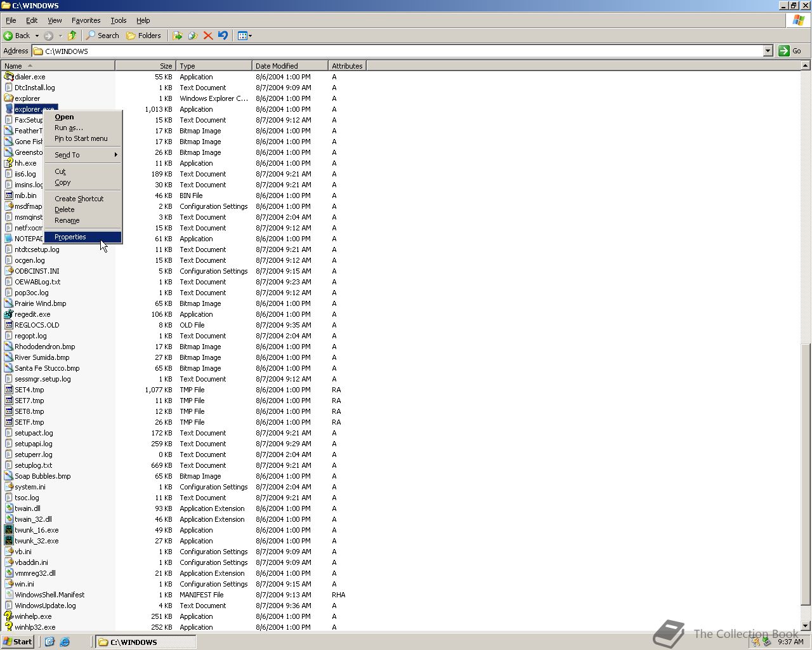
Task: Click the vertical scrollbar up arrow
Action: (806, 65)
